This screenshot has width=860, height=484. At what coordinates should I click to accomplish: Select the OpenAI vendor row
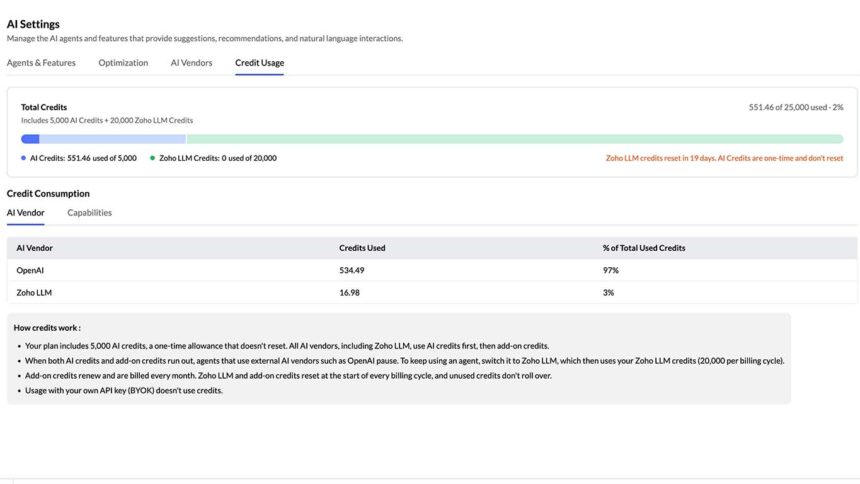point(432,270)
